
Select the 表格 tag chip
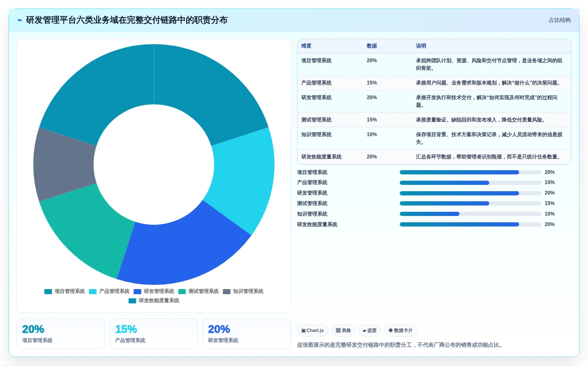[x=343, y=331]
